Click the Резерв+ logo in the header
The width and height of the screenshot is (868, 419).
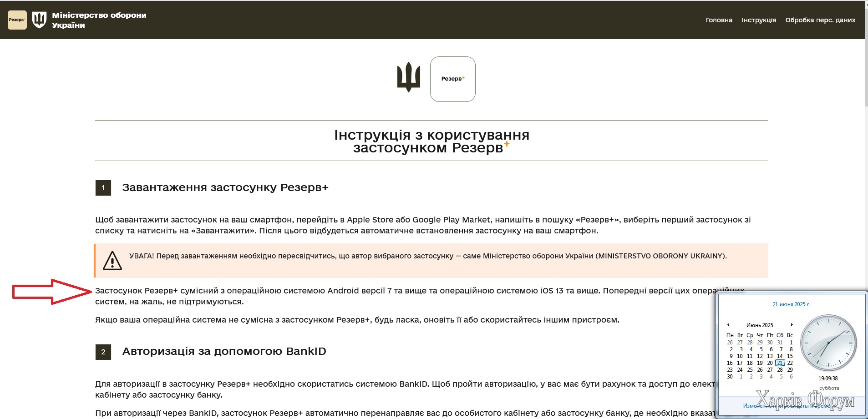point(17,20)
